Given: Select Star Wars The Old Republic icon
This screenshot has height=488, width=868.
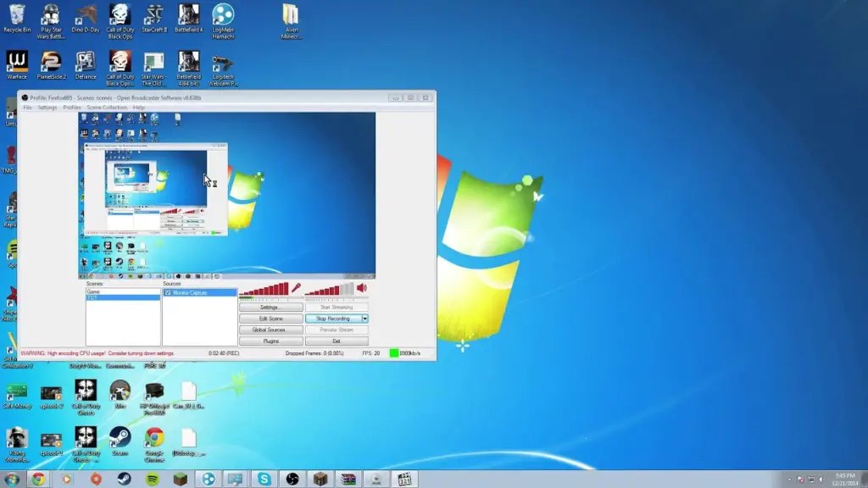Looking at the screenshot, I should 154,69.
